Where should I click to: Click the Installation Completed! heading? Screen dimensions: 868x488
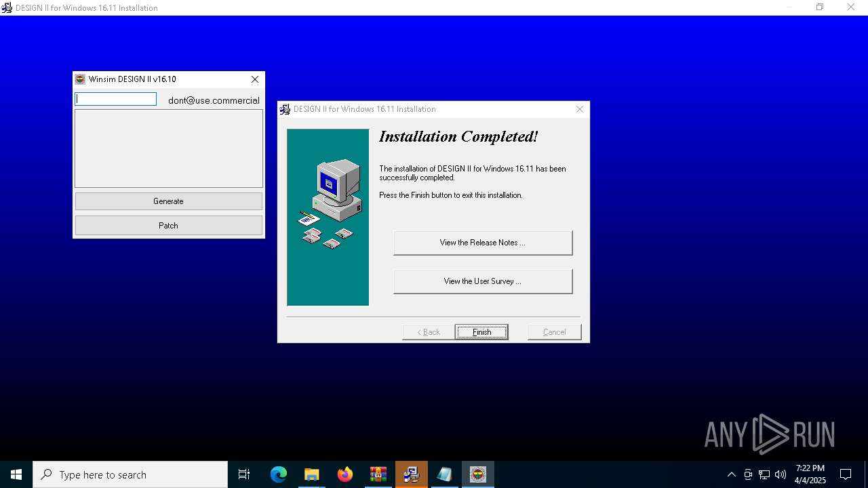click(458, 137)
